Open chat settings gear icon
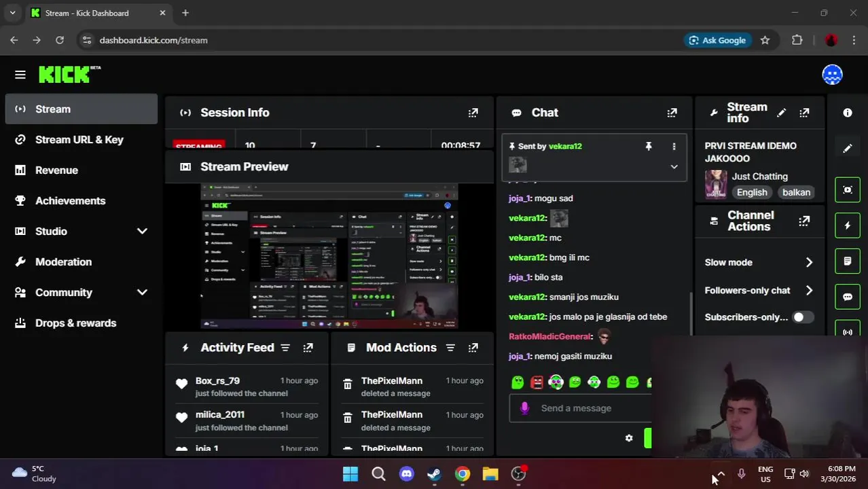 pyautogui.click(x=629, y=438)
